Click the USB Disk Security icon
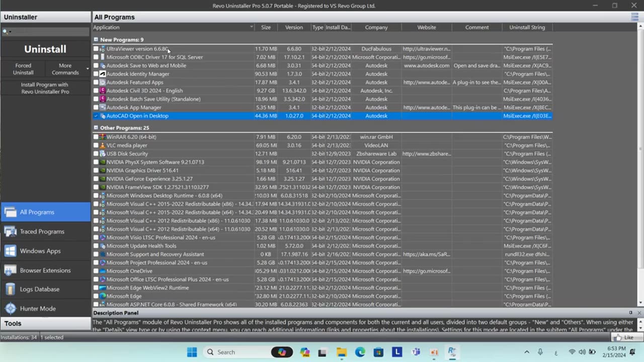The width and height of the screenshot is (644, 362). tap(103, 154)
